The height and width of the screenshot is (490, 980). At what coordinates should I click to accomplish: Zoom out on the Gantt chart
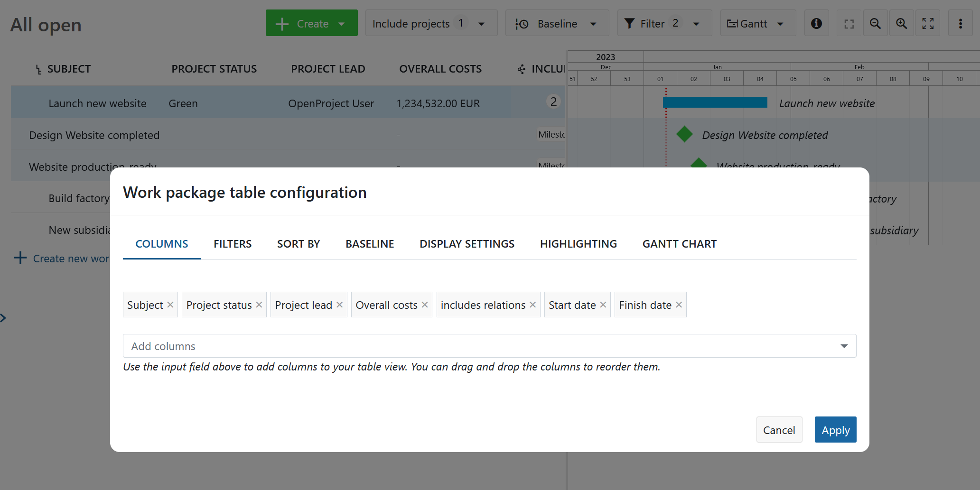click(x=876, y=23)
